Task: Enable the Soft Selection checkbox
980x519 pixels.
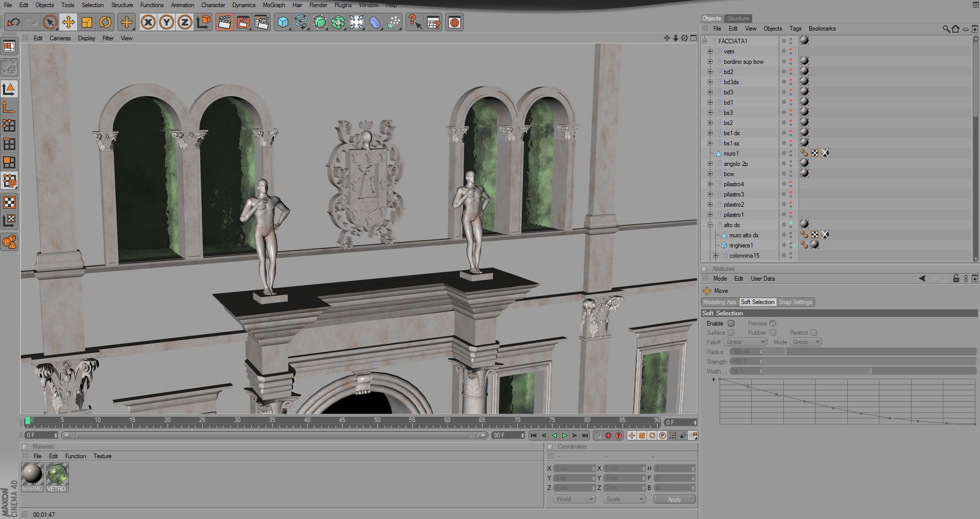Action: 731,324
